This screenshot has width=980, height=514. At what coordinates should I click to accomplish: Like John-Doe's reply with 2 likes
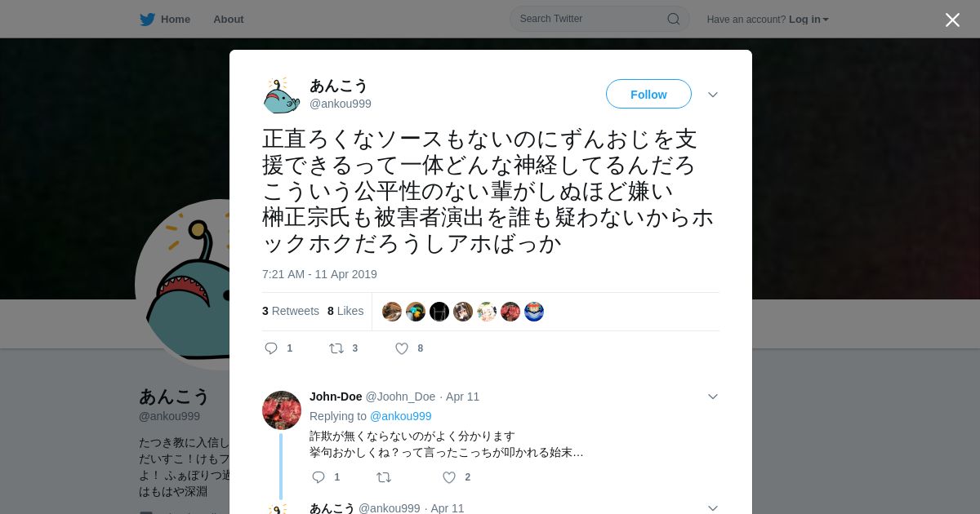tap(449, 477)
